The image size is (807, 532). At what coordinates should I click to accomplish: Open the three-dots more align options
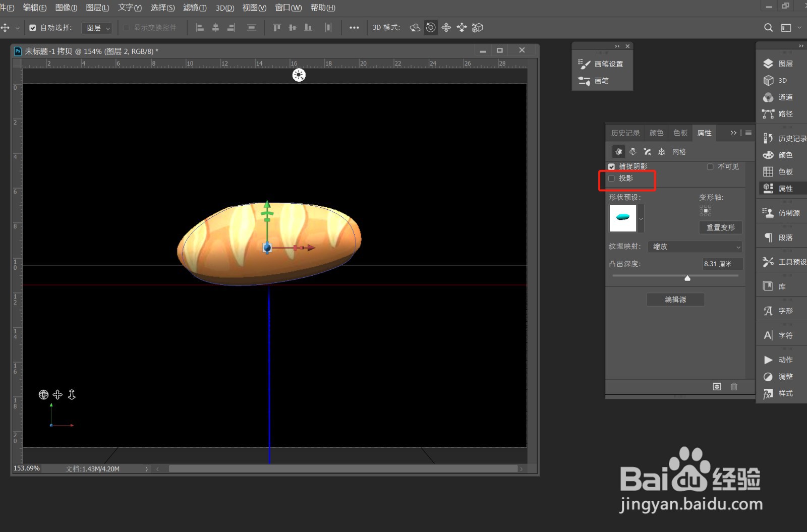tap(354, 28)
